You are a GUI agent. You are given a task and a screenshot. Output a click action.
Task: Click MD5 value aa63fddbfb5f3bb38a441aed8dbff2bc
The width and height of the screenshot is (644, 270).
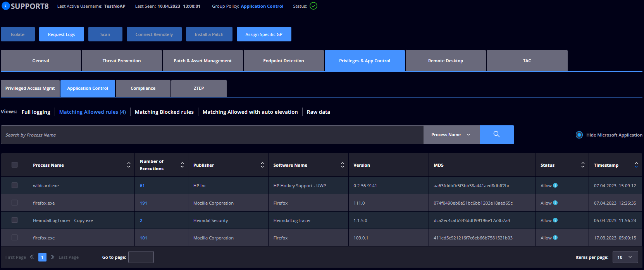point(472,186)
